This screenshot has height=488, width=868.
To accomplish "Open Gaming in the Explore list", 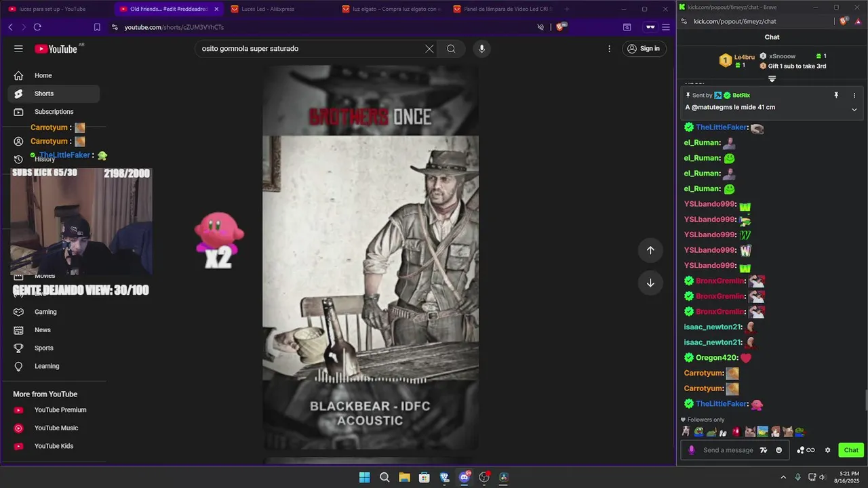I will click(x=54, y=312).
